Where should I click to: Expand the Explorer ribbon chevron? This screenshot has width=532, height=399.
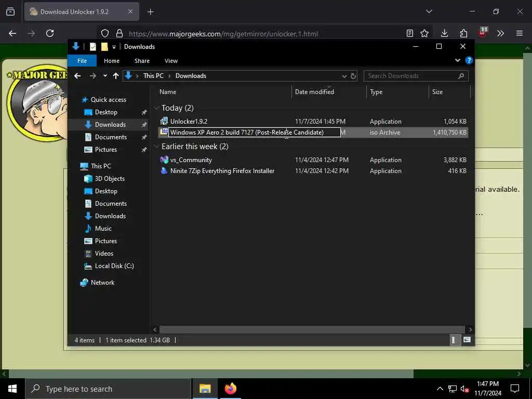coord(458,60)
